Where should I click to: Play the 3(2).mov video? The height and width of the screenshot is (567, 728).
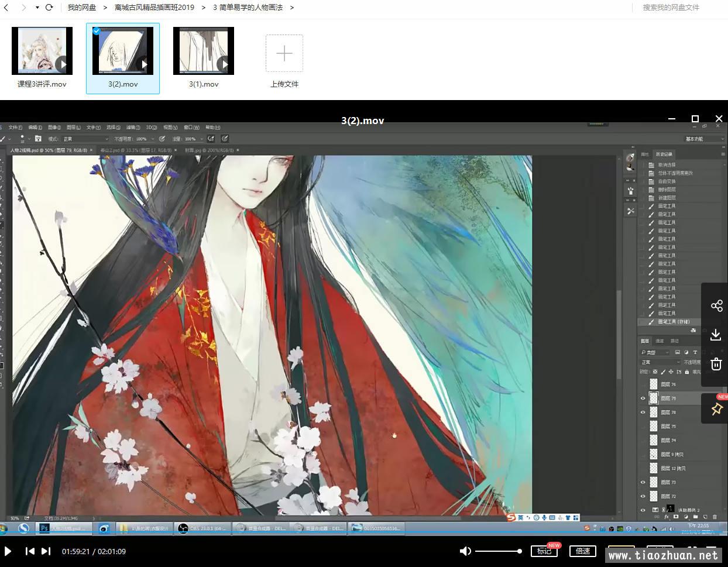coord(8,551)
